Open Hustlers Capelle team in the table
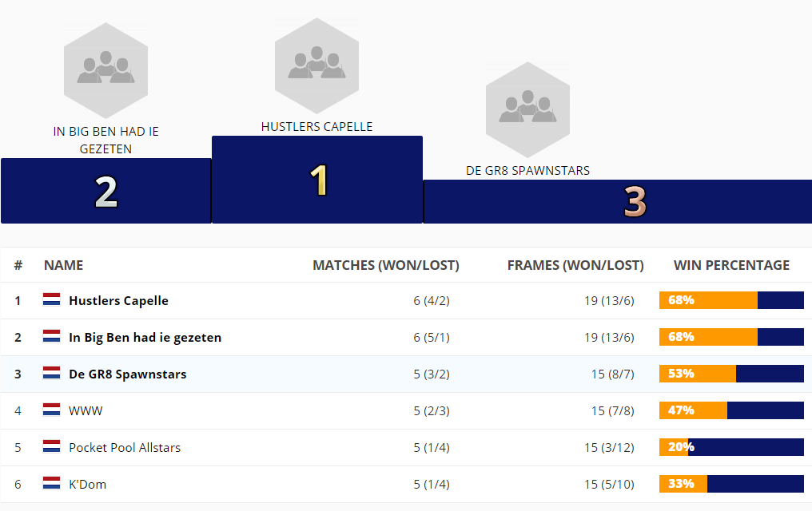 pyautogui.click(x=118, y=301)
